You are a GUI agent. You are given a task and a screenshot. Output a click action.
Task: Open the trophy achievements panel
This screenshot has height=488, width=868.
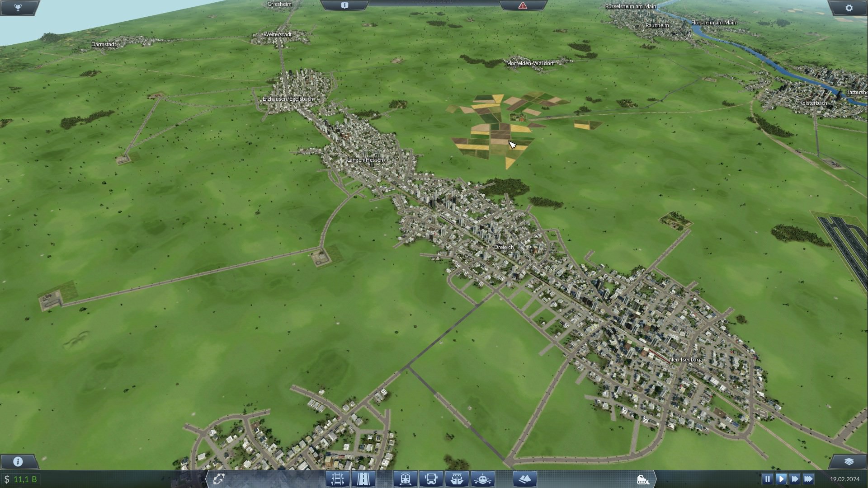(18, 8)
